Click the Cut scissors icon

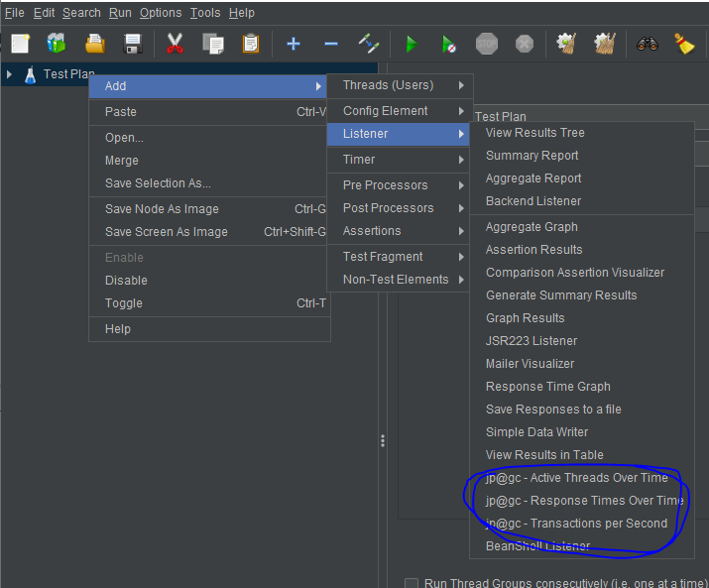click(x=175, y=44)
